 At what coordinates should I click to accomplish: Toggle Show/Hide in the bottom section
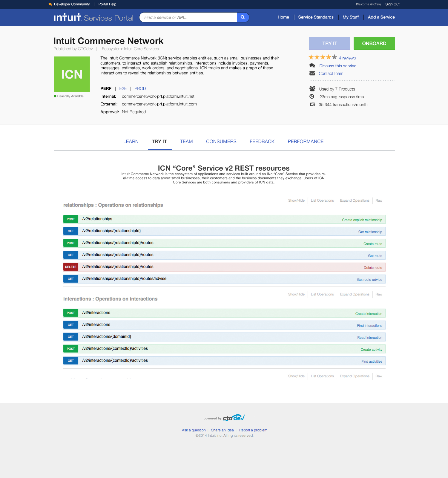[296, 376]
